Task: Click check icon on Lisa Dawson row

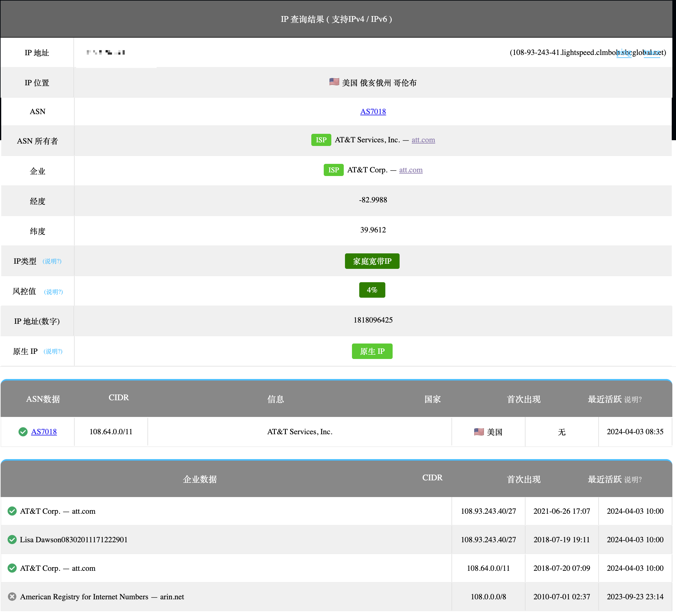Action: point(12,540)
